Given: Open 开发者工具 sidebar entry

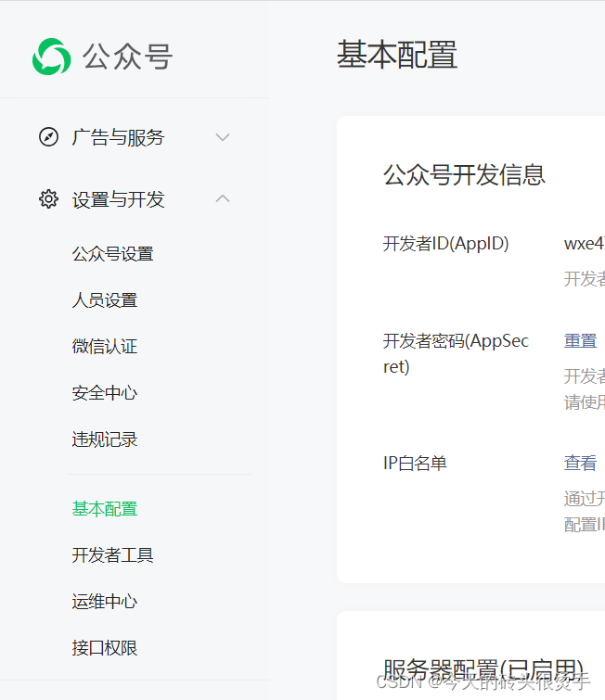Looking at the screenshot, I should 112,555.
